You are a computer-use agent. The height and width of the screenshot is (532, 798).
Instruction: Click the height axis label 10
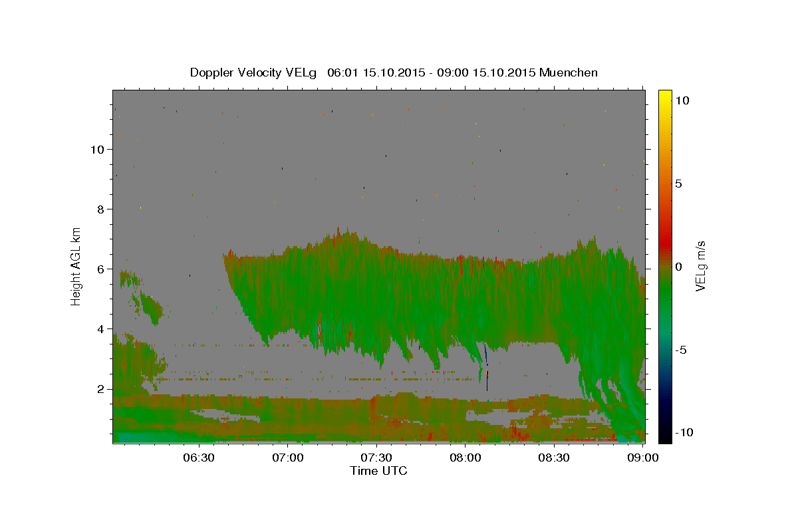[96, 150]
